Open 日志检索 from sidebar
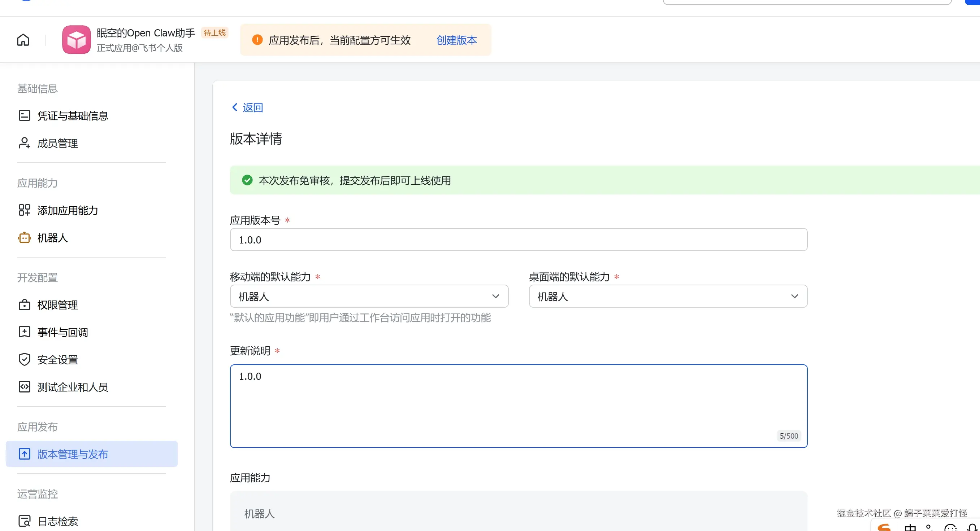 [57, 521]
